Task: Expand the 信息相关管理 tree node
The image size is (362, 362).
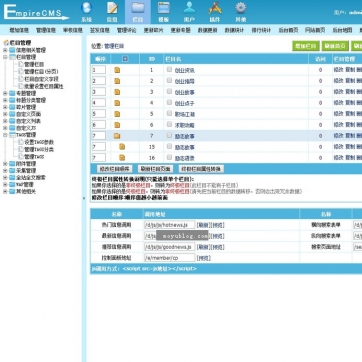Action: pyautogui.click(x=5, y=50)
